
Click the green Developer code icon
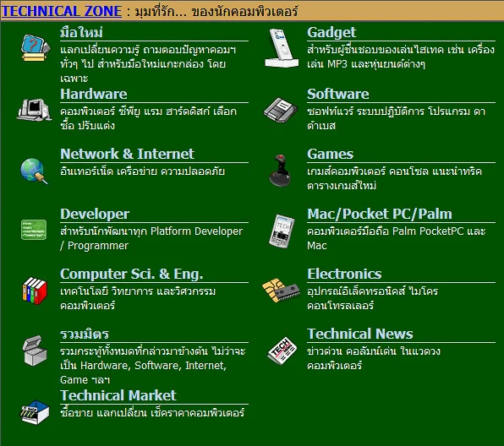(x=34, y=230)
